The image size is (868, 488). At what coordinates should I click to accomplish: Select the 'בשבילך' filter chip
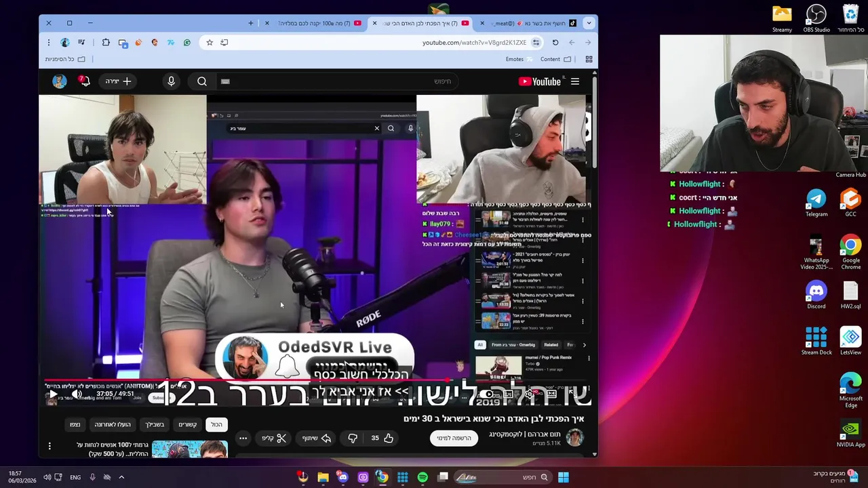pyautogui.click(x=155, y=424)
